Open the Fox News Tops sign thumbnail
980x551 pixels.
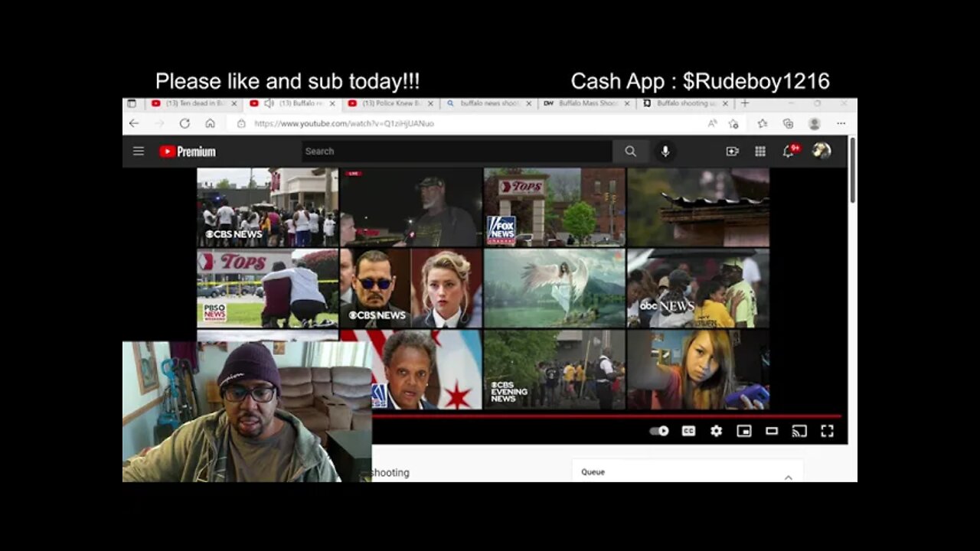554,207
